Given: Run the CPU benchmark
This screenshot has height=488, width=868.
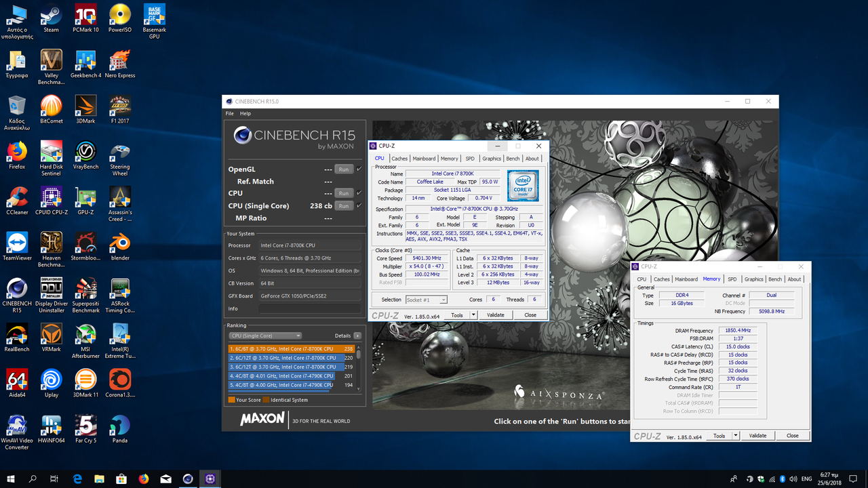Looking at the screenshot, I should point(344,193).
